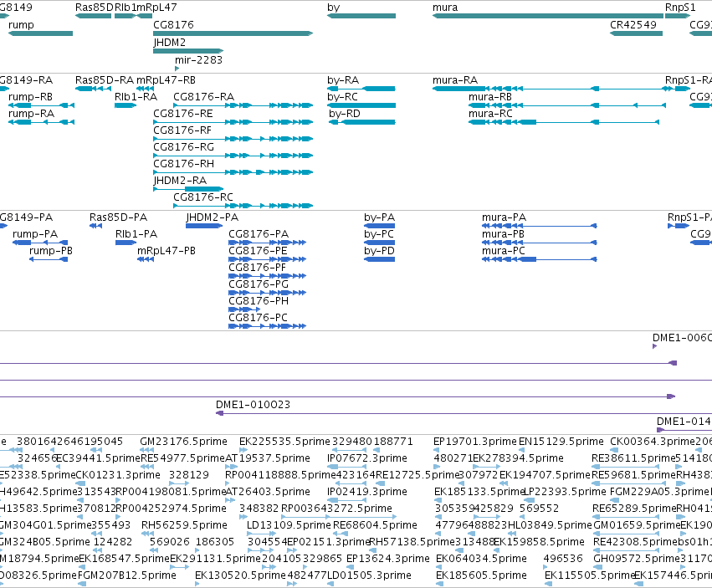Click the by-RA transcript label
The image size is (712, 588).
coord(343,80)
